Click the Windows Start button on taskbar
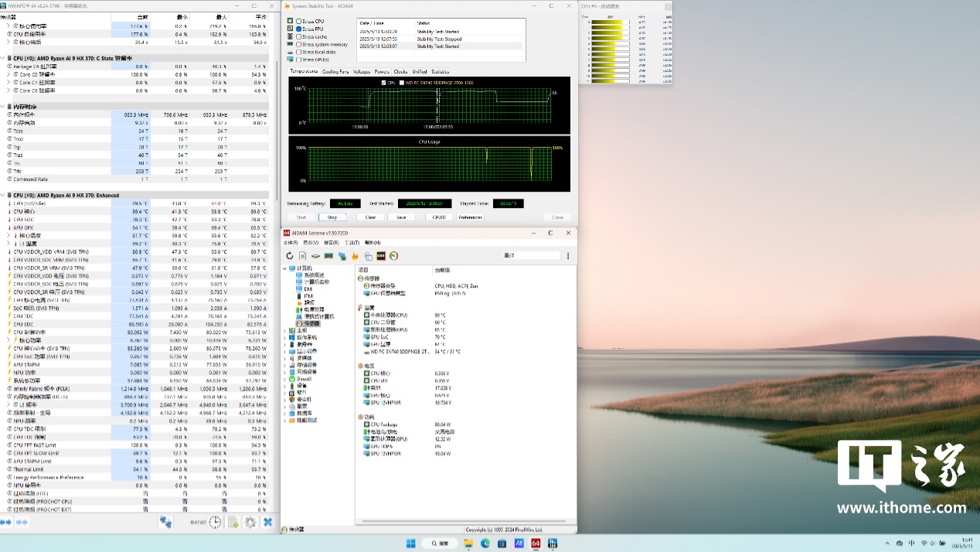Image resolution: width=980 pixels, height=552 pixels. [410, 543]
